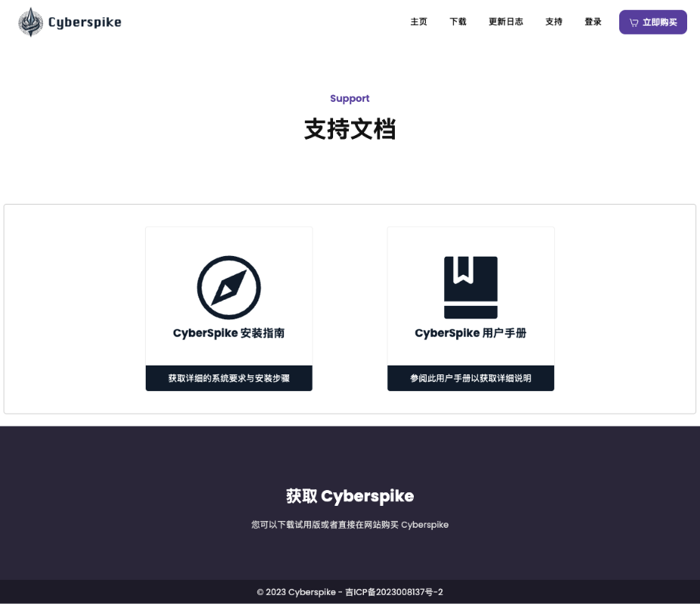The height and width of the screenshot is (604, 700).
Task: Click the Cyberspike emblem logo icon
Action: point(30,23)
